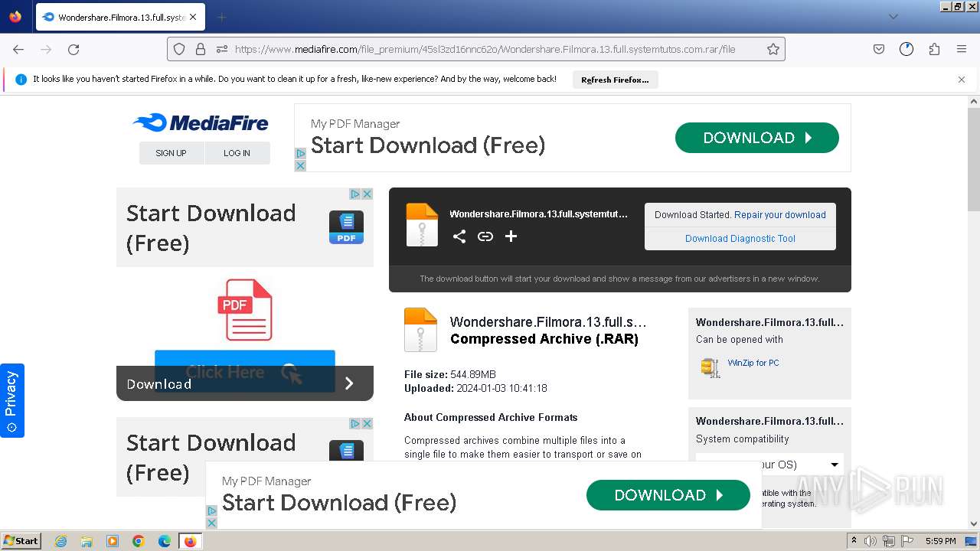
Task: Click the page vertical scrollbar thumb
Action: [974, 161]
